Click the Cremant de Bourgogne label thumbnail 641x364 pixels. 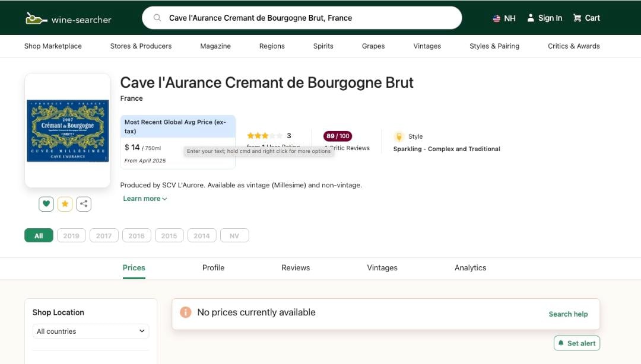[x=68, y=131]
